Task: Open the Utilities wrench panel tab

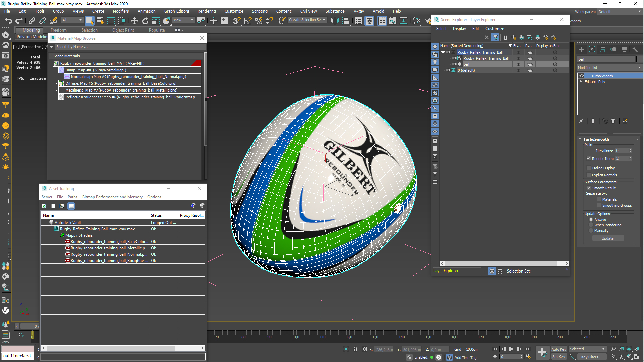Action: pos(635,49)
